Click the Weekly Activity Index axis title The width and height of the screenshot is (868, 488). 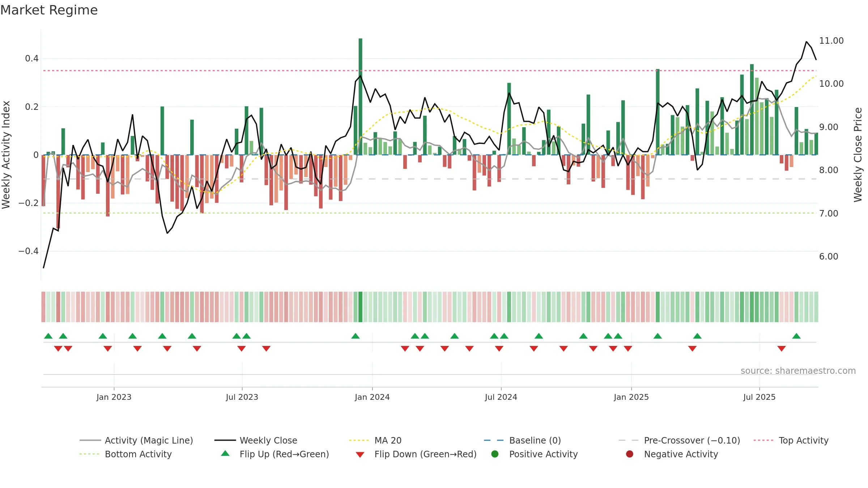click(x=6, y=155)
